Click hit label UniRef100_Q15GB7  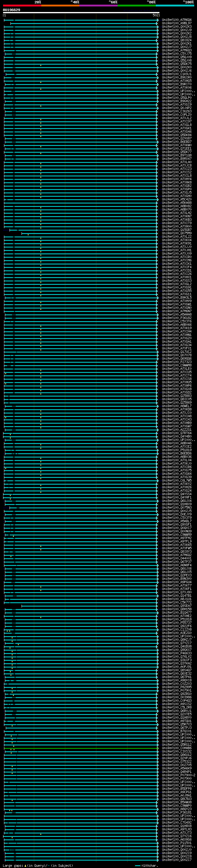pyautogui.click(x=176, y=230)
